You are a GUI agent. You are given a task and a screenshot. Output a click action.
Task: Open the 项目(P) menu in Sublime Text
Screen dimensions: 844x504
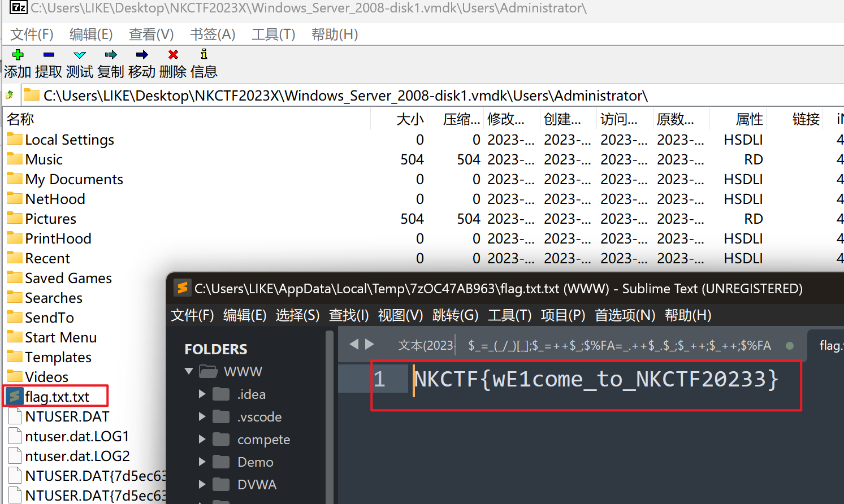click(x=562, y=315)
